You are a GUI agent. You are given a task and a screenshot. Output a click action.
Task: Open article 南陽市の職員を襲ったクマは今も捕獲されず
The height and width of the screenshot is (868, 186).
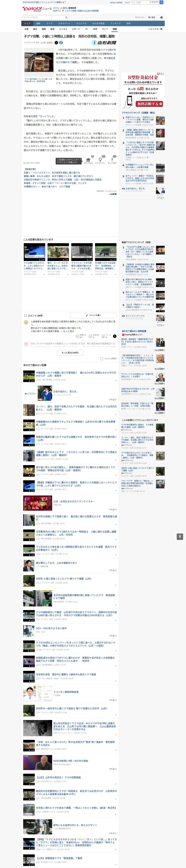point(76,438)
